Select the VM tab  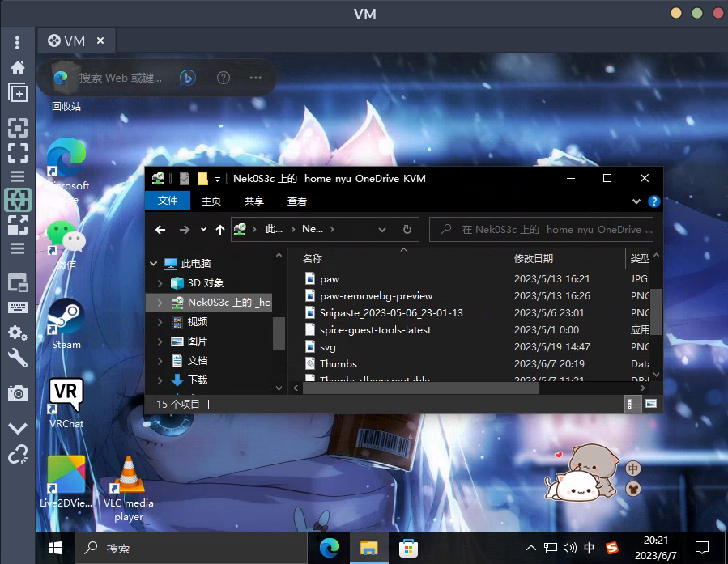pos(75,40)
